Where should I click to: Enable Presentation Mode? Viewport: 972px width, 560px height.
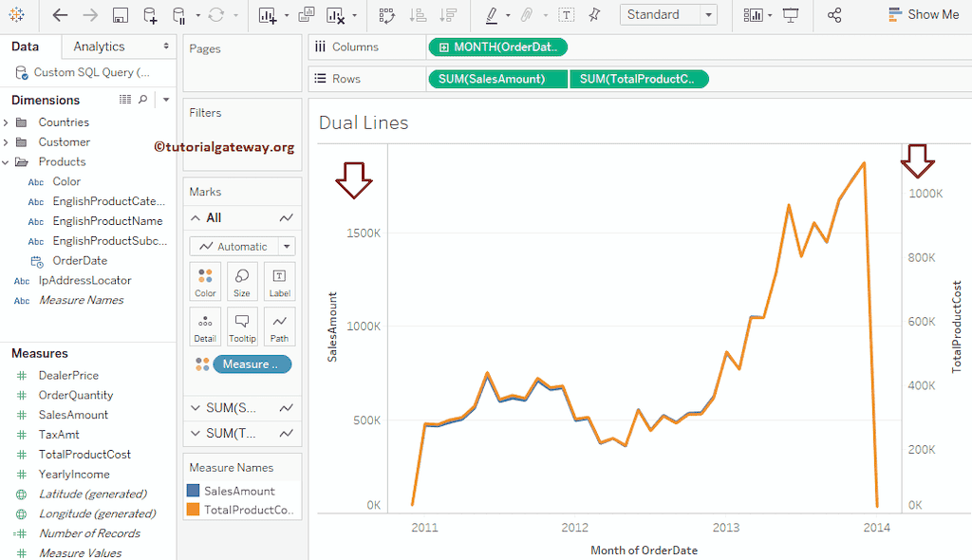coord(791,15)
